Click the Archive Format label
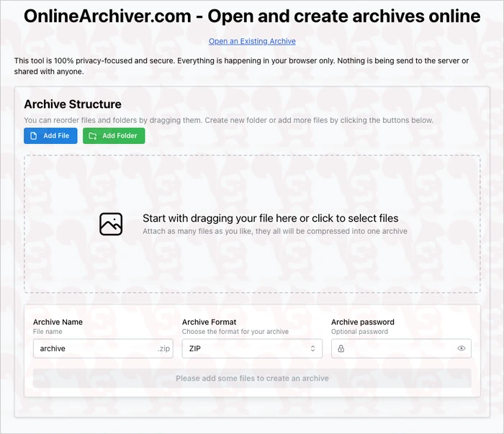This screenshot has height=434, width=504. (209, 322)
